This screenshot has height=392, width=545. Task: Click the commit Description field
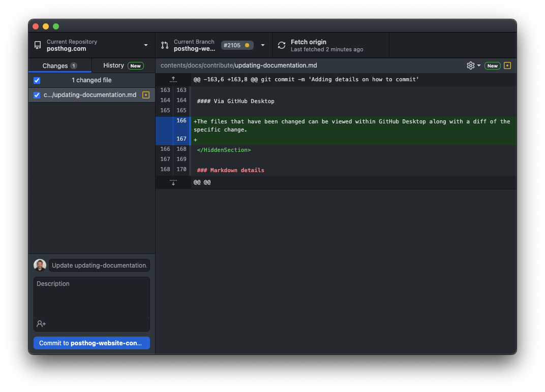pyautogui.click(x=92, y=300)
